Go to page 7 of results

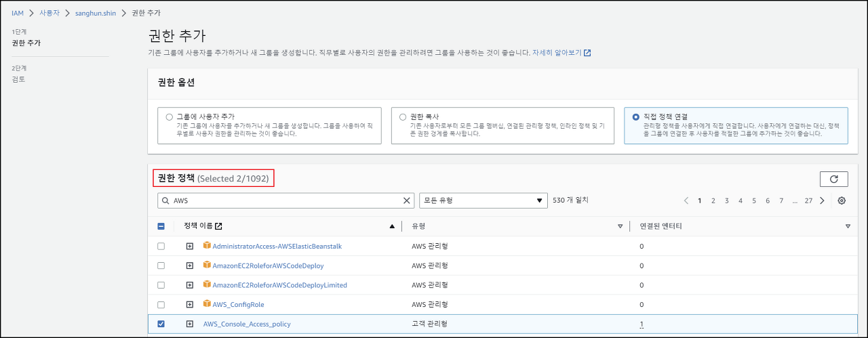click(781, 200)
